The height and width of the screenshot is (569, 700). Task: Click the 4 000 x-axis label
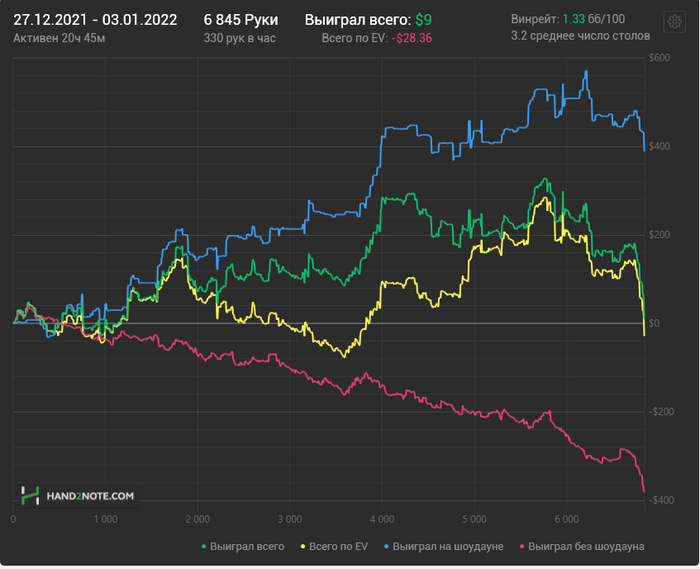pyautogui.click(x=382, y=519)
